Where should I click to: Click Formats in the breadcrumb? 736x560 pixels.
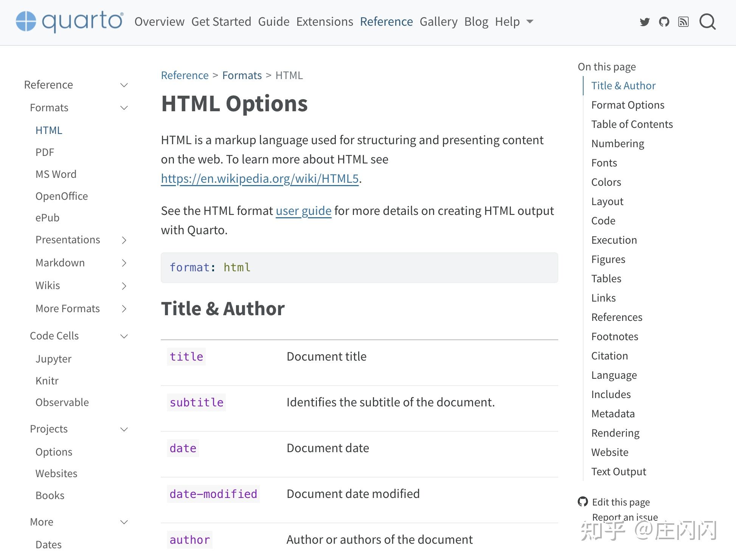click(x=242, y=75)
